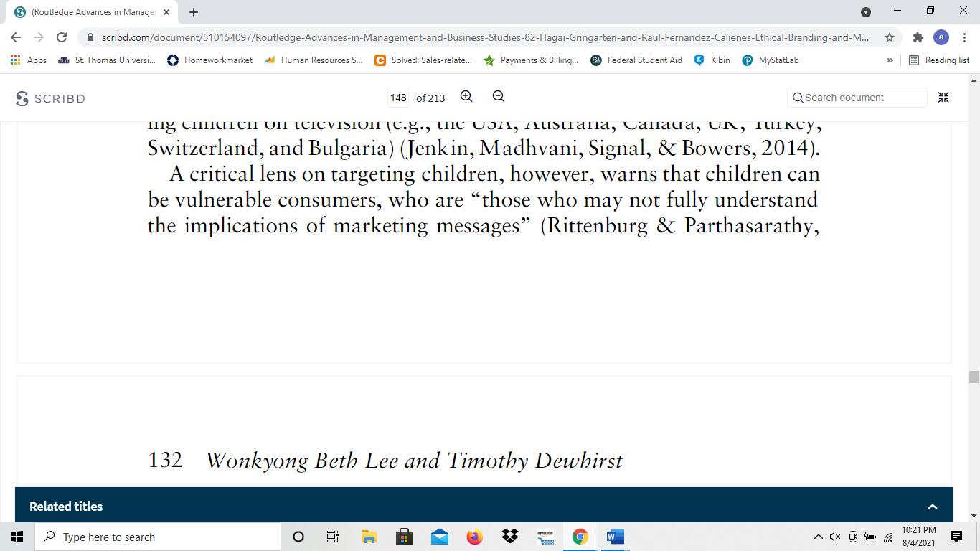Viewport: 980px width, 551px height.
Task: Click the 'of 213' page count text
Action: point(430,98)
